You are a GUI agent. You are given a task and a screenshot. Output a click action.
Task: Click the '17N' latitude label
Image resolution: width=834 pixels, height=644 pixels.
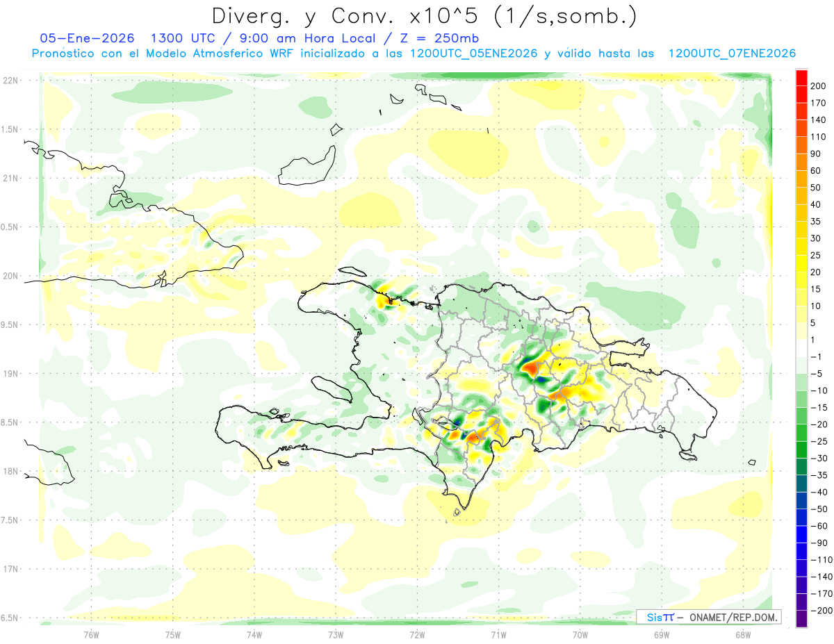point(10,569)
